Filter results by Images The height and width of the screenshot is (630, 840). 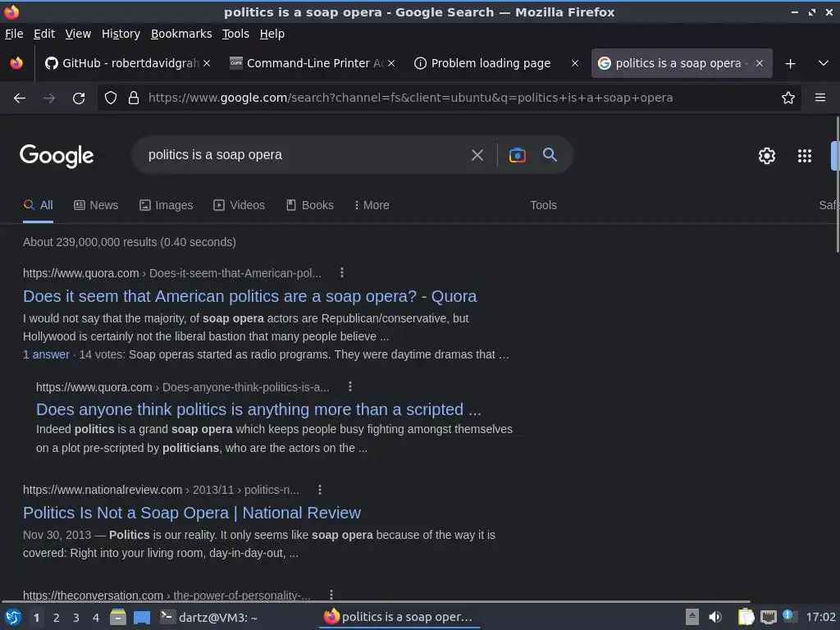click(166, 205)
